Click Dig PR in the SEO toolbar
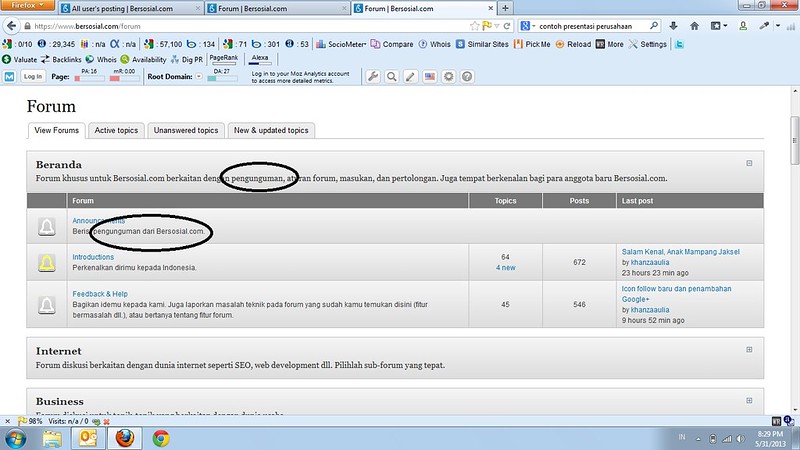This screenshot has width=800, height=450. tap(187, 60)
